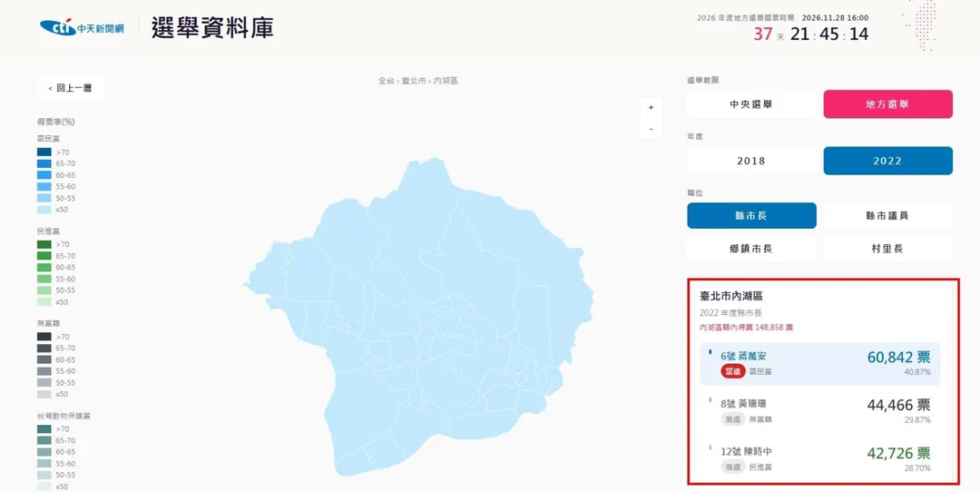Click the countdown timer 37 天
Screen dimensions: 980x492
tap(769, 34)
